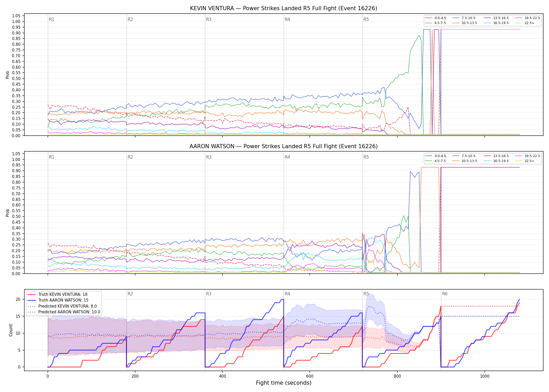Click the 0.50 tick label on Watson chart
This screenshot has height=392, width=549.
(16, 216)
